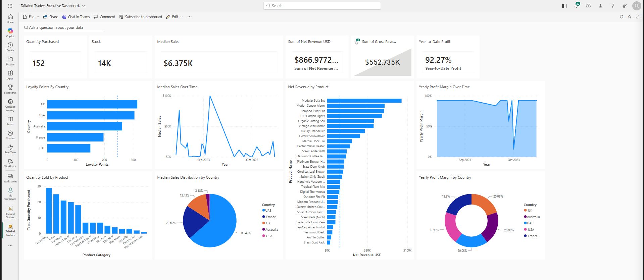
Task: Click the Australia legend swatch in Yearly Profit Margin by Country
Action: click(525, 217)
